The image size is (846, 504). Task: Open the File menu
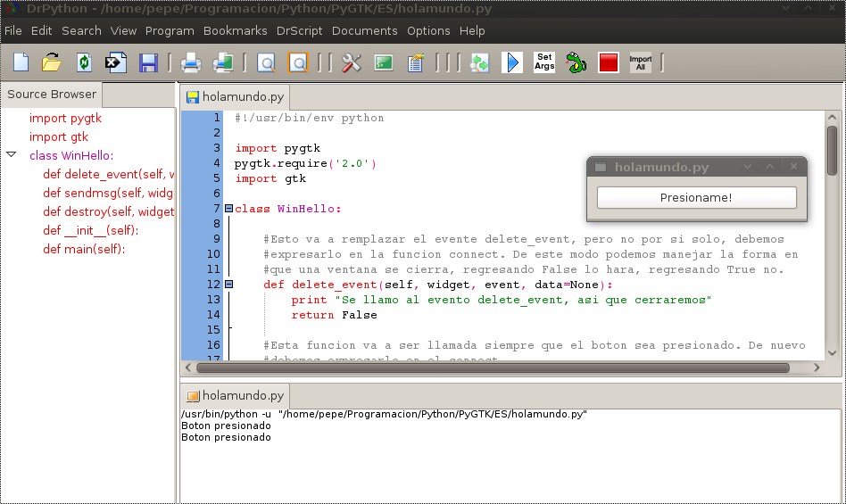click(x=13, y=30)
